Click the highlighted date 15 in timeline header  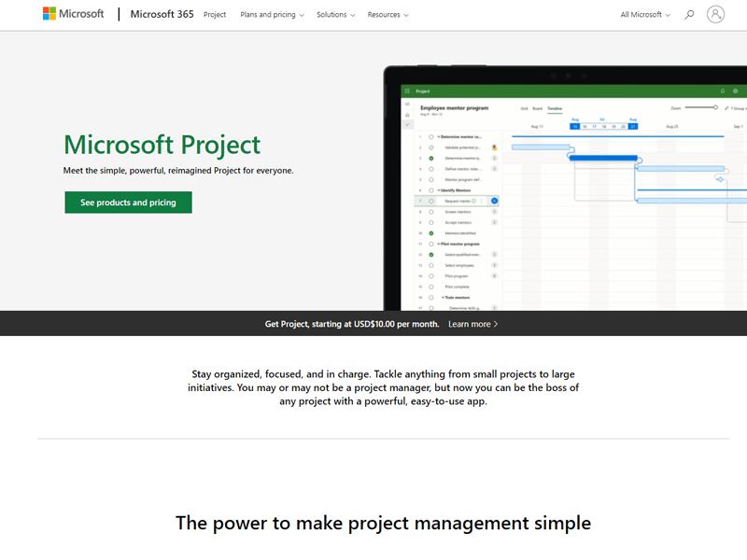point(574,127)
